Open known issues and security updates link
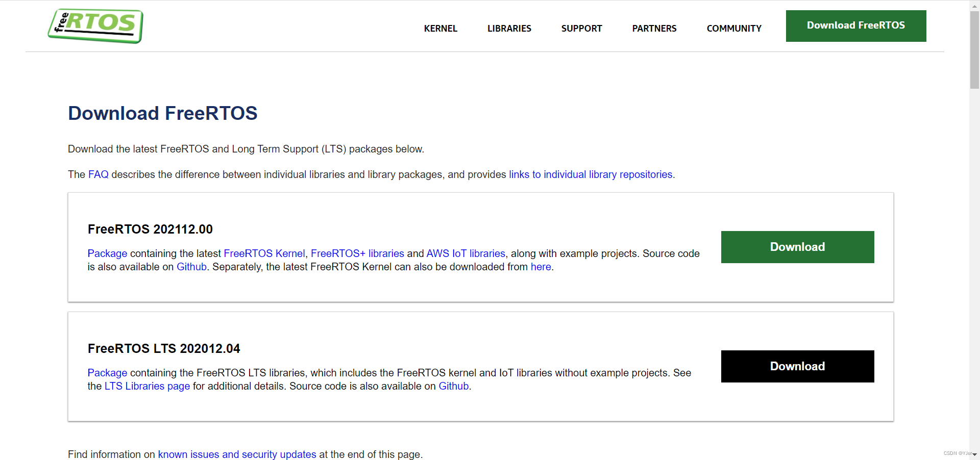 [x=237, y=454]
